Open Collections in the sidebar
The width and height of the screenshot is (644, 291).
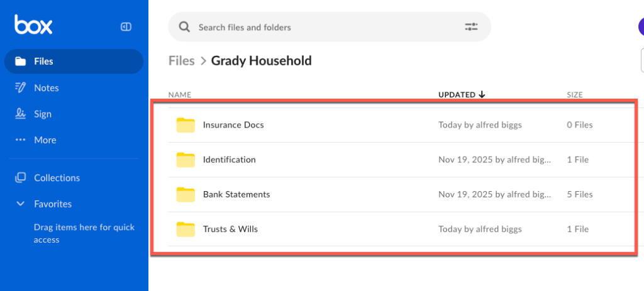[57, 178]
